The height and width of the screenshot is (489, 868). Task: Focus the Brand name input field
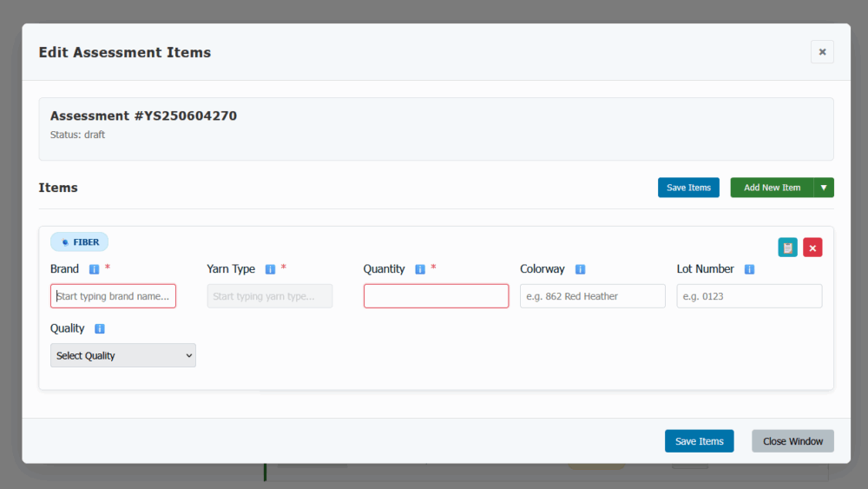coord(113,296)
